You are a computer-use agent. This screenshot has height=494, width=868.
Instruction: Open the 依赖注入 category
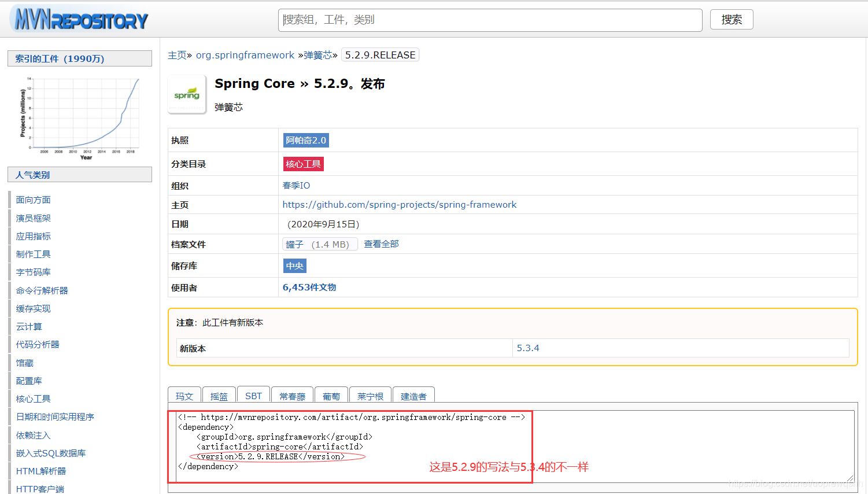click(x=34, y=435)
